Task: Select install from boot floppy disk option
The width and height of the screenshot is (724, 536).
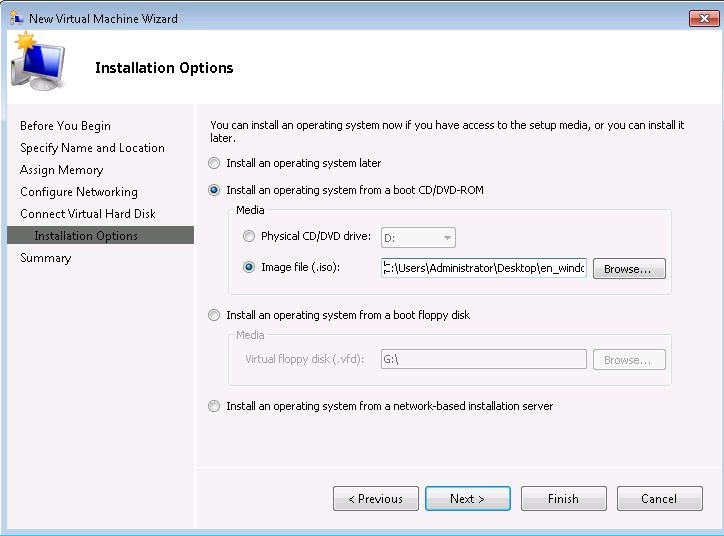Action: click(213, 315)
